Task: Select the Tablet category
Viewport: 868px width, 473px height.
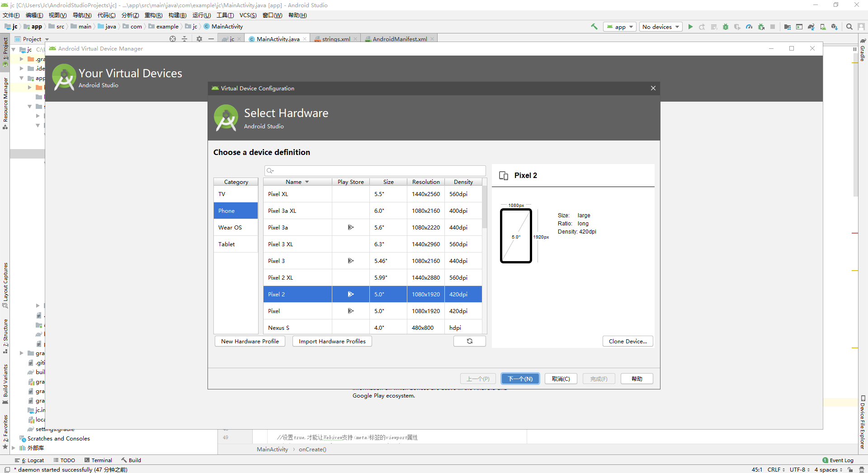Action: click(236, 244)
